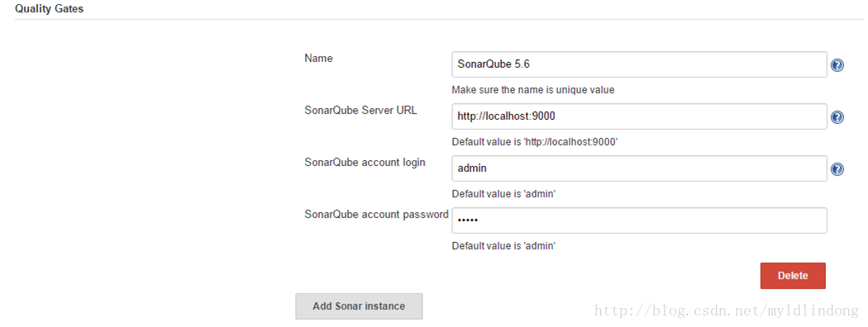The height and width of the screenshot is (327, 868).
Task: Click the SonarQube Server URL label
Action: 361,110
